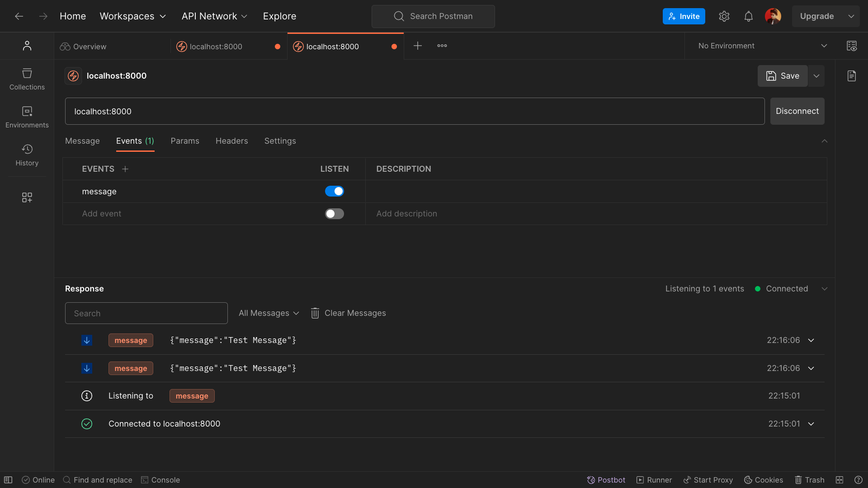Open Trash in the status bar
This screenshot has width=868, height=488.
click(810, 480)
